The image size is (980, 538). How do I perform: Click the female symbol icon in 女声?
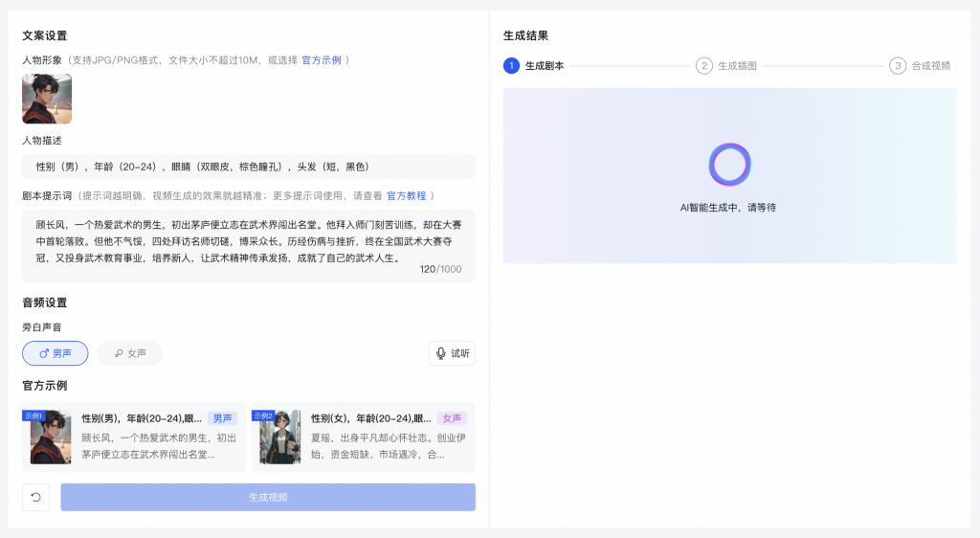point(119,353)
